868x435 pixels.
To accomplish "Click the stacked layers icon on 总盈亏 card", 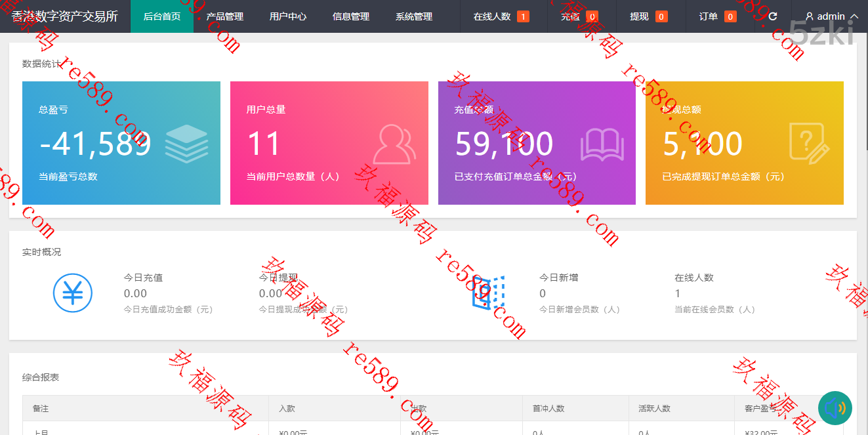I will (x=186, y=144).
